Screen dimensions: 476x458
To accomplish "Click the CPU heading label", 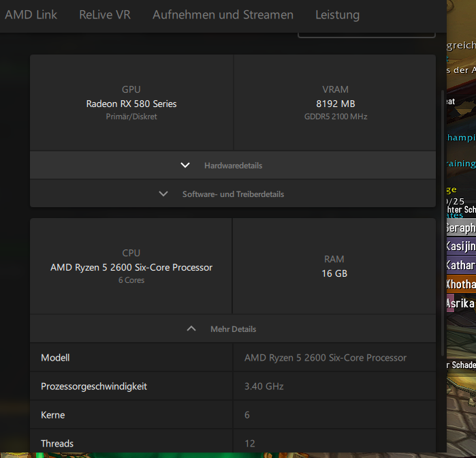I will pos(131,253).
